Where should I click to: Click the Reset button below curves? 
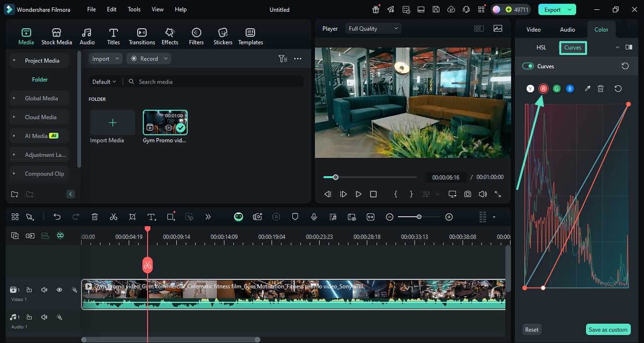tap(532, 330)
